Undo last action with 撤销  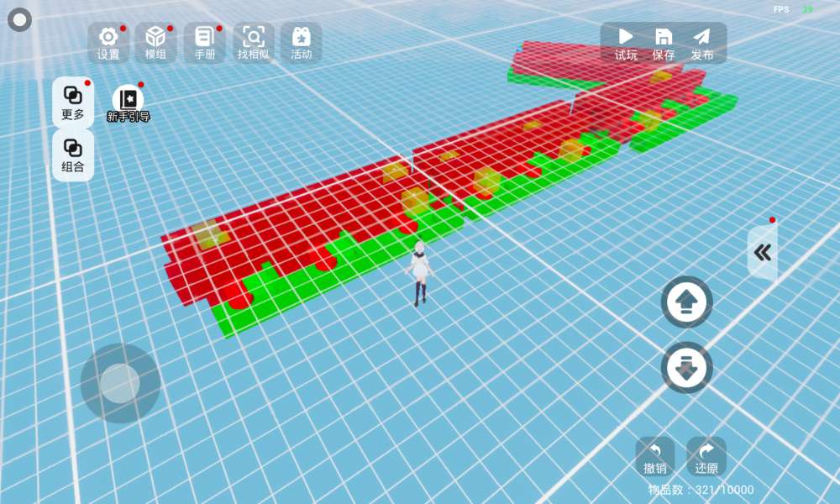pos(655,457)
